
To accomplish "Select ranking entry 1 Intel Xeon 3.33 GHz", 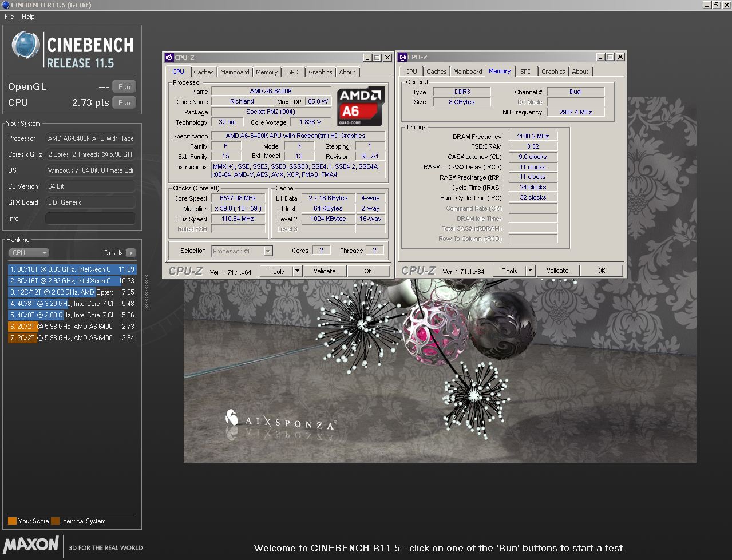I will pos(72,269).
